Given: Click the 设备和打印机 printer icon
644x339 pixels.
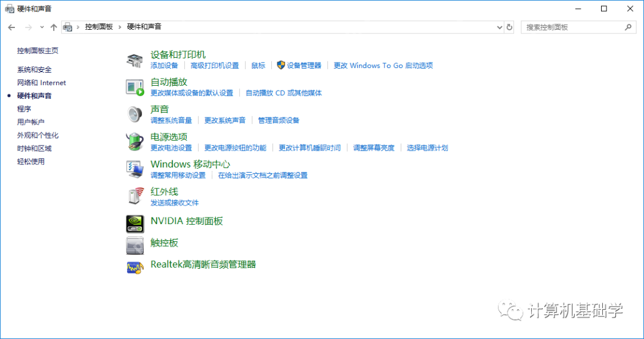Looking at the screenshot, I should click(135, 60).
